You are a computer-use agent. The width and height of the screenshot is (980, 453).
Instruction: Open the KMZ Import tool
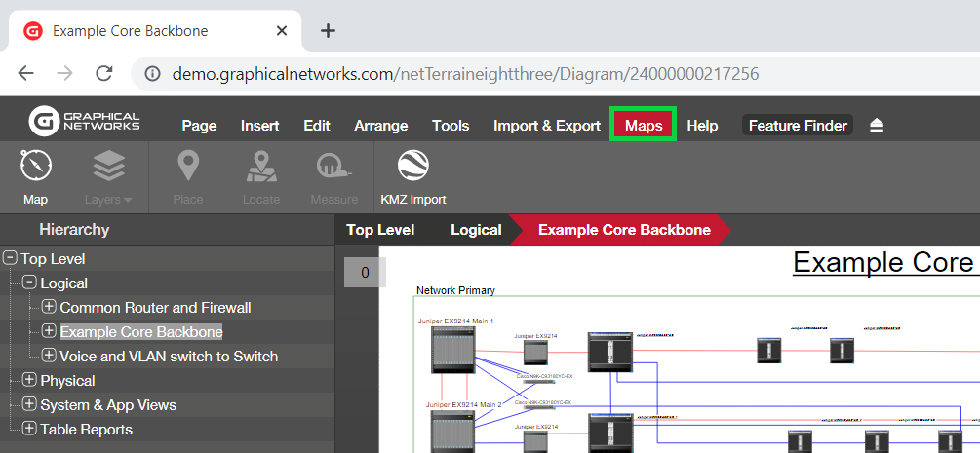[x=413, y=167]
